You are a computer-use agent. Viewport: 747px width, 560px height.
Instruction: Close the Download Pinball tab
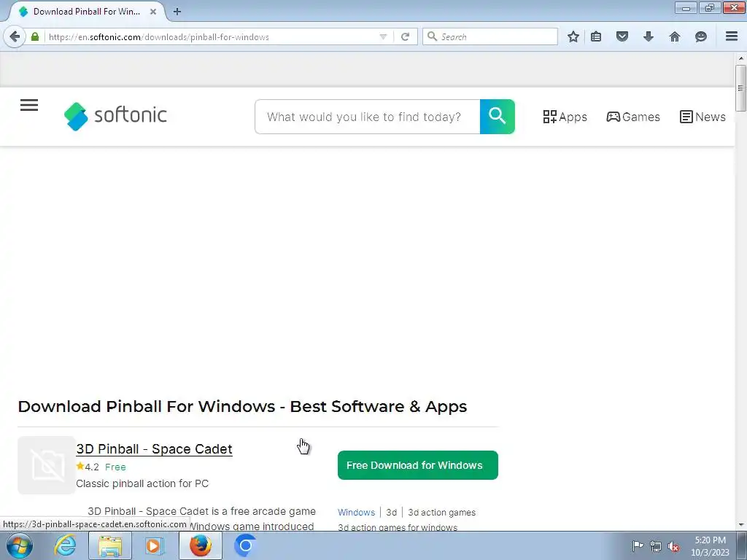[x=153, y=12]
